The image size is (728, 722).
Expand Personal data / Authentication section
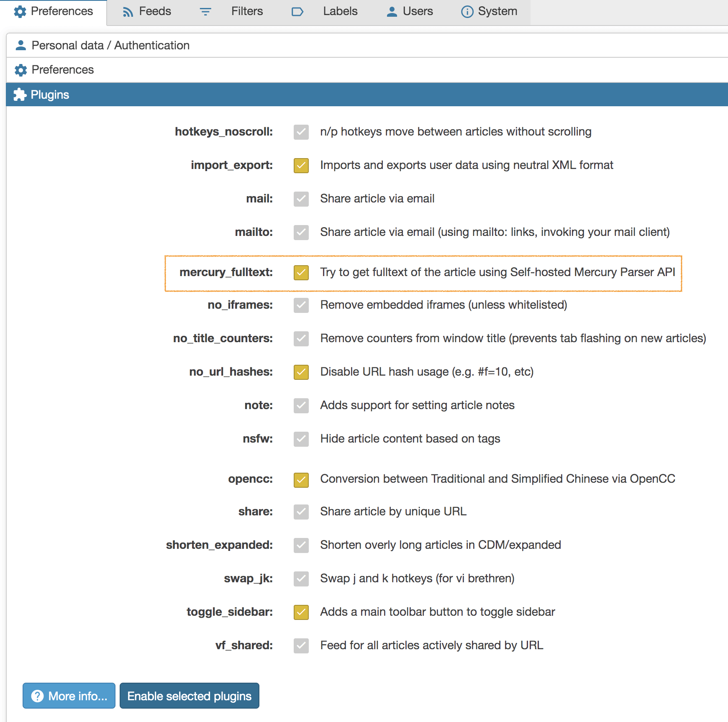[367, 45]
